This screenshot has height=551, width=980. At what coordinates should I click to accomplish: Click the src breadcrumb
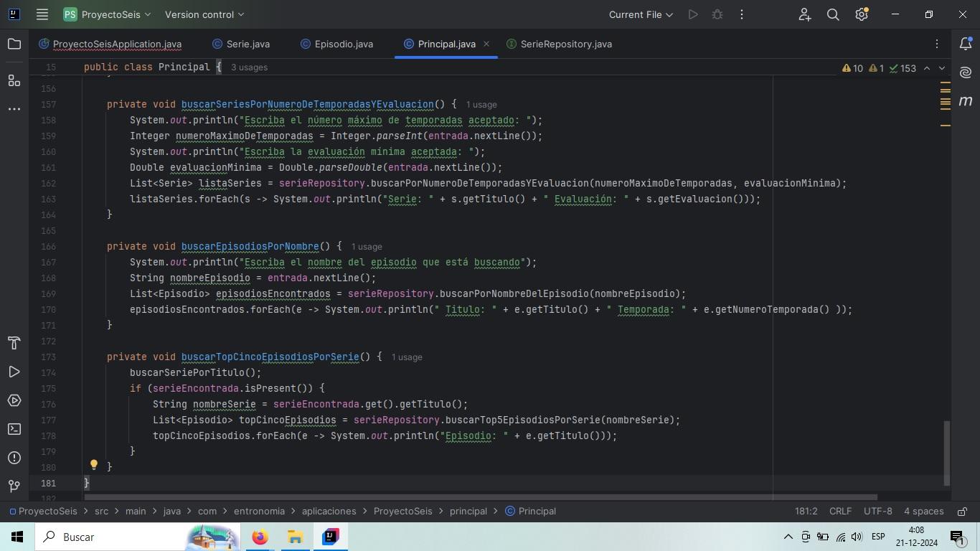[101, 512]
